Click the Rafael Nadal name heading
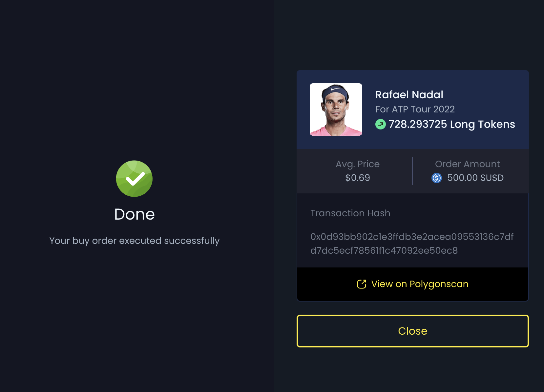 [409, 95]
